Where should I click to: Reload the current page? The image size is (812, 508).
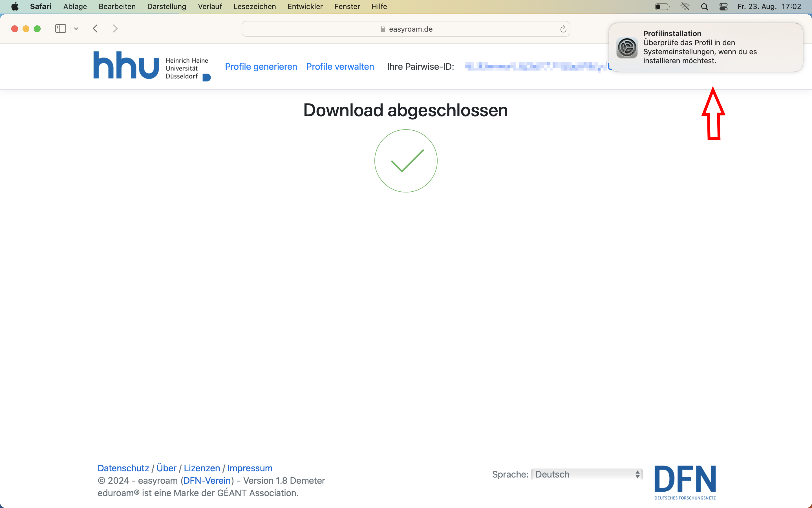[563, 29]
